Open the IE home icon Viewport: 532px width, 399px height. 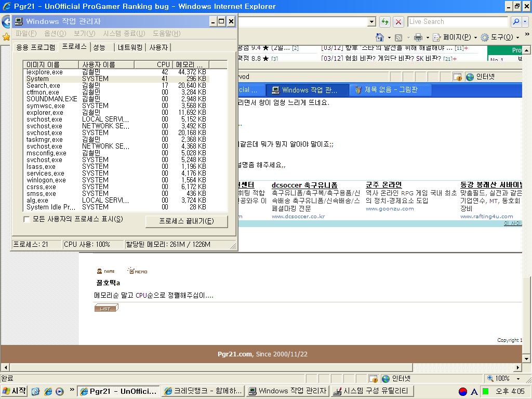pos(380,37)
